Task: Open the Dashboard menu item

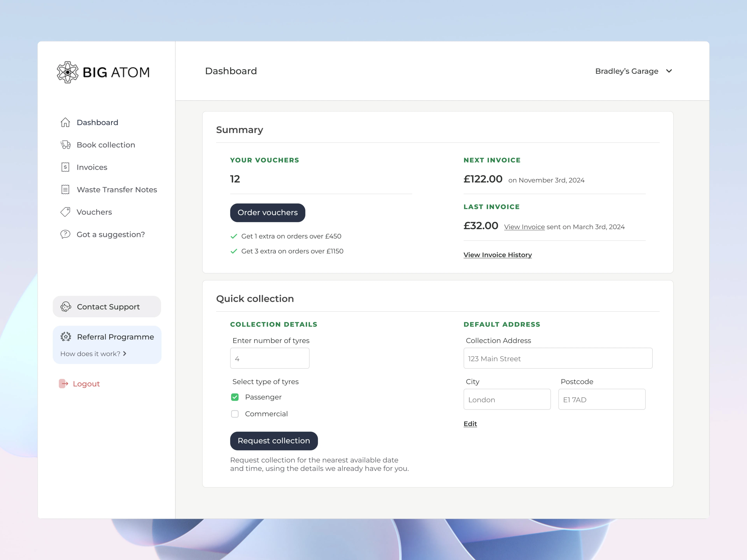Action: (98, 122)
